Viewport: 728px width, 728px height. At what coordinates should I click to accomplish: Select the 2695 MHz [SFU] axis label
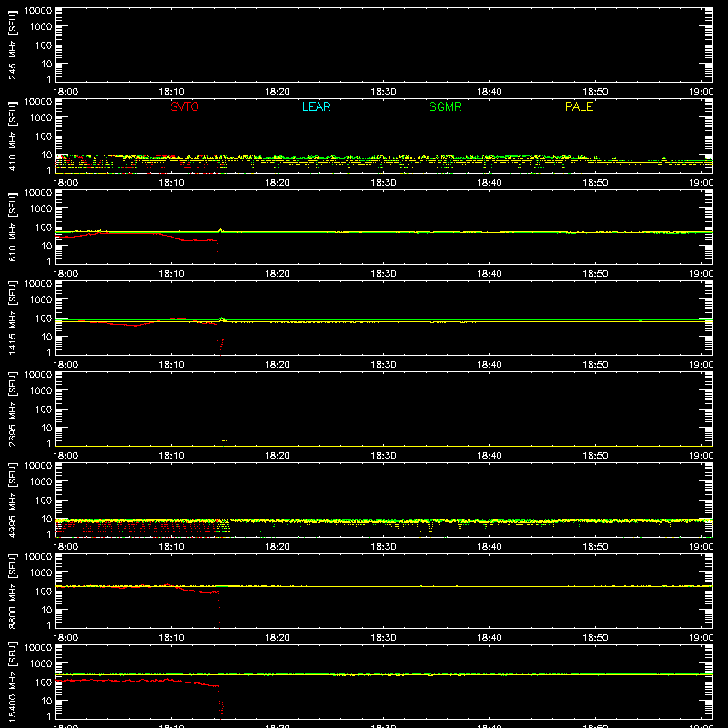click(13, 409)
